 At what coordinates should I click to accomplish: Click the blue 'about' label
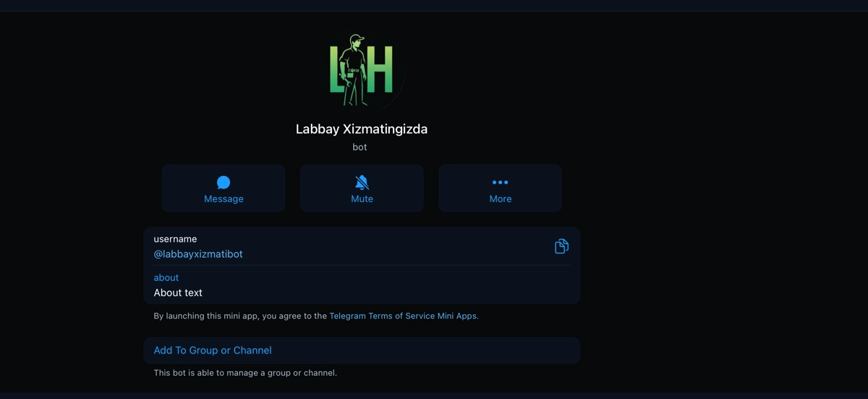pos(166,277)
